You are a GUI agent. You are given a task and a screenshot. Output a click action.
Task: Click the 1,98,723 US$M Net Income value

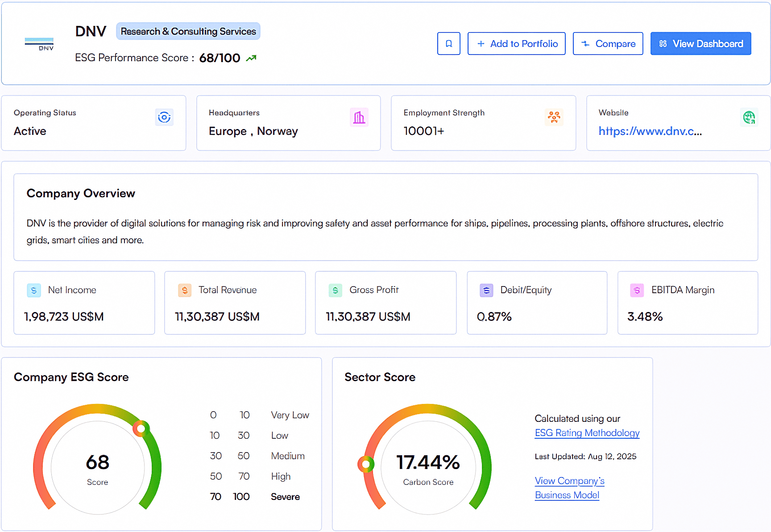tap(64, 317)
